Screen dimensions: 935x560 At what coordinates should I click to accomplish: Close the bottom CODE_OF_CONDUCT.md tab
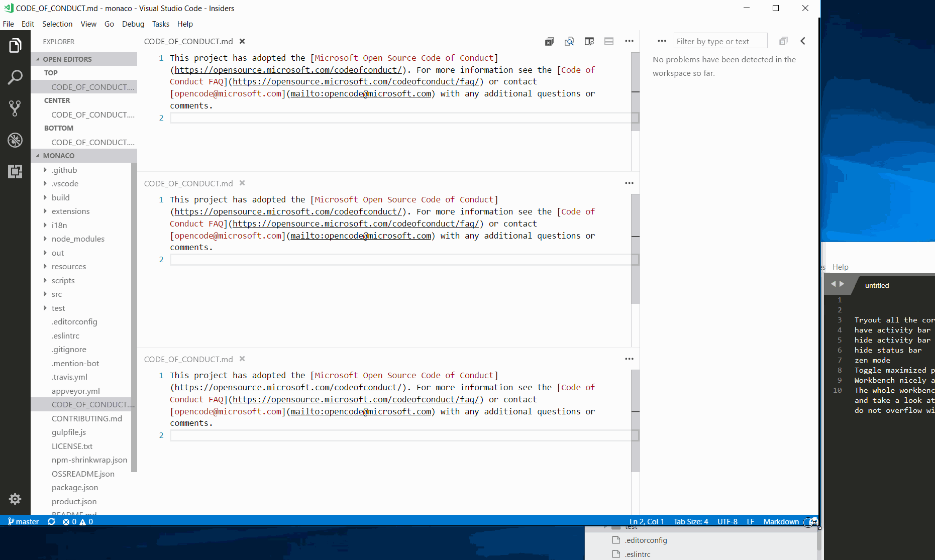click(242, 359)
